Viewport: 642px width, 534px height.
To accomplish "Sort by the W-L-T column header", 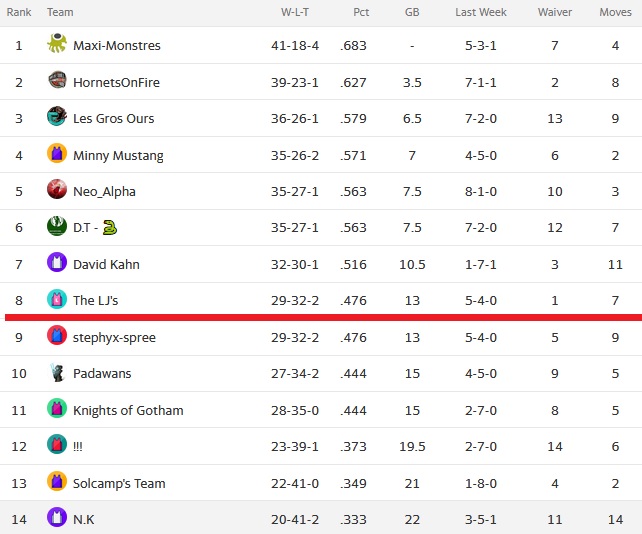I will click(x=295, y=12).
